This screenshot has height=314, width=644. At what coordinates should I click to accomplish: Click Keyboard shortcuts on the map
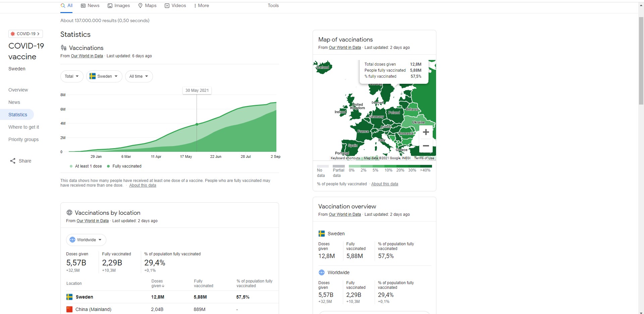pos(345,158)
